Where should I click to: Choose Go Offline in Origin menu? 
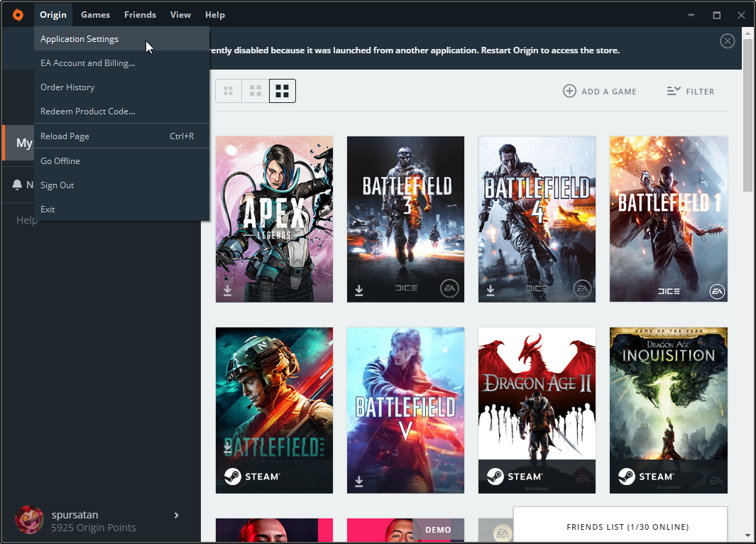pyautogui.click(x=121, y=161)
